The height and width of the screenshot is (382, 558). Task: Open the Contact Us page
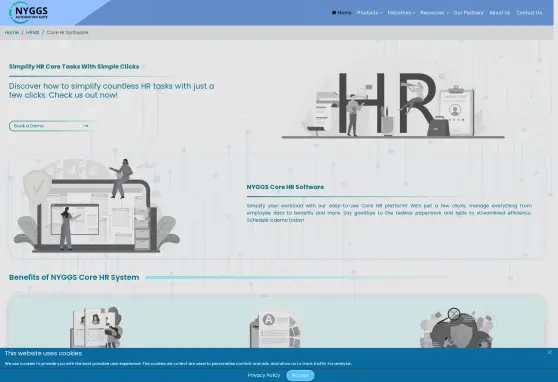(x=529, y=13)
